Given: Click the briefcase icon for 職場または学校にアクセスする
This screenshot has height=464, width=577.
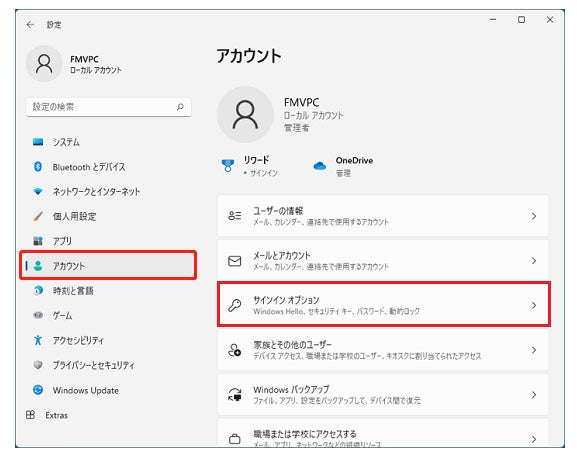Looking at the screenshot, I should (235, 439).
